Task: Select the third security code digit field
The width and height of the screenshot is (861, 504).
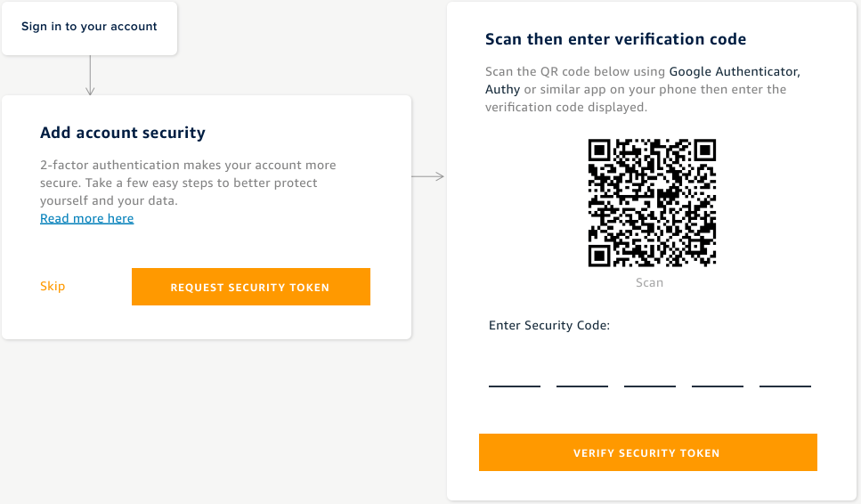Action: 650,373
